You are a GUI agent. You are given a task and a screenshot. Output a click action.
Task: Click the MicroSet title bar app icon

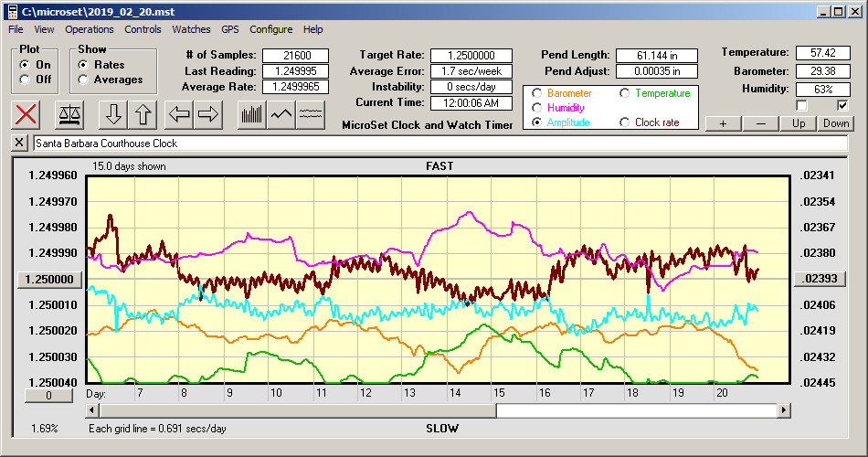click(x=12, y=12)
